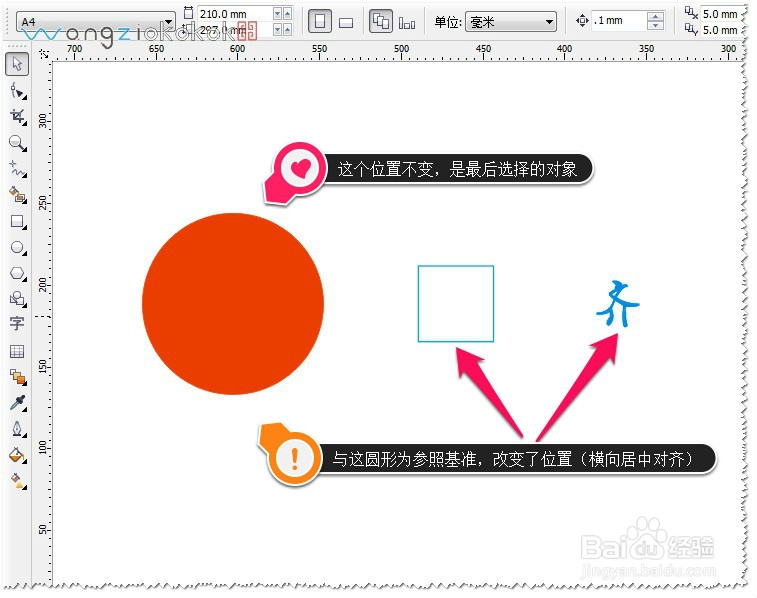Select the Smart Fill tool

(x=18, y=195)
